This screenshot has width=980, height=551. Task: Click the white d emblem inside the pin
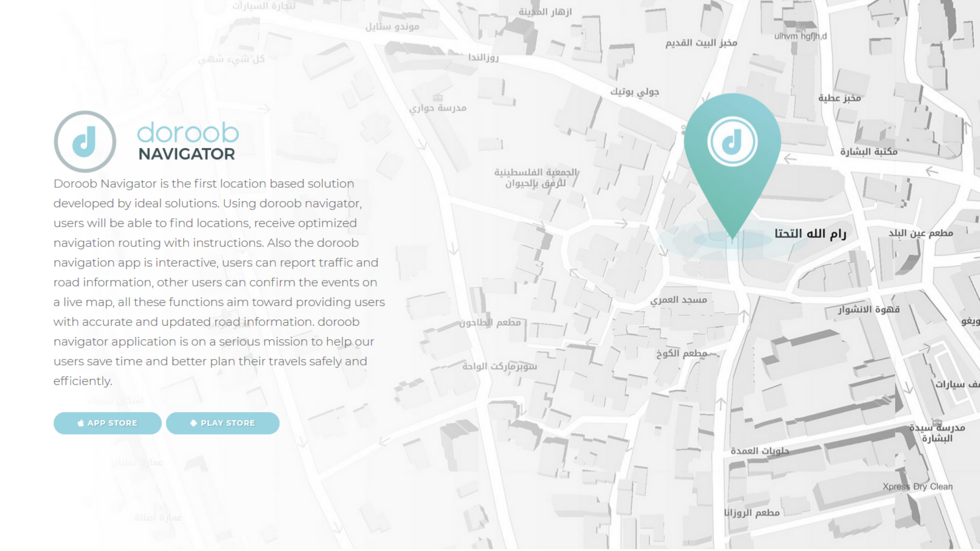point(732,141)
